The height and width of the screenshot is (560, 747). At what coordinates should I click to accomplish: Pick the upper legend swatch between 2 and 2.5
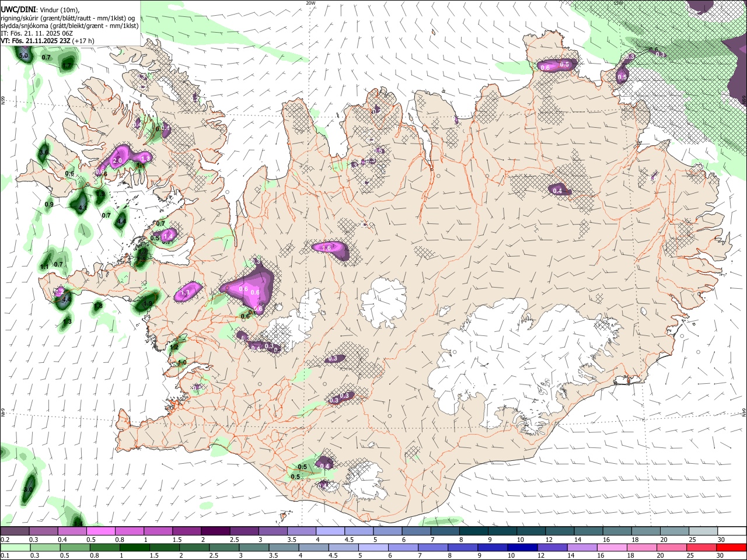(x=215, y=531)
